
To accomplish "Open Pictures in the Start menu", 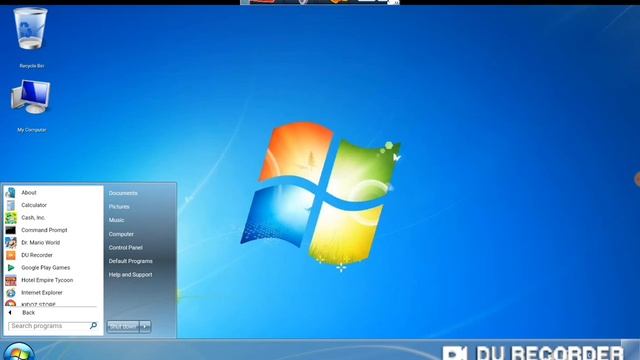I will coord(119,207).
